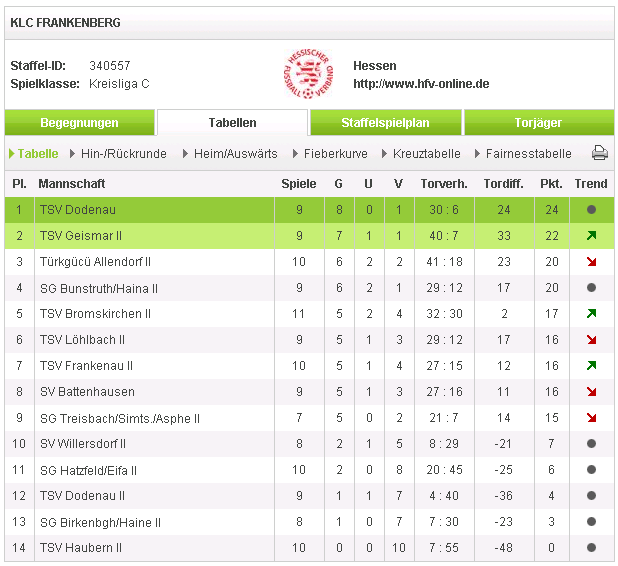Open the hfv-online.de website link
The image size is (618, 566).
(421, 84)
